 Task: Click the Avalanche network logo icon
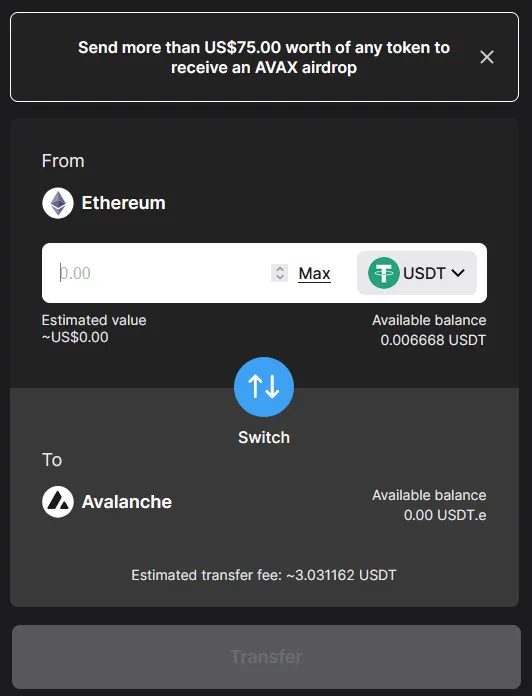pyautogui.click(x=58, y=502)
